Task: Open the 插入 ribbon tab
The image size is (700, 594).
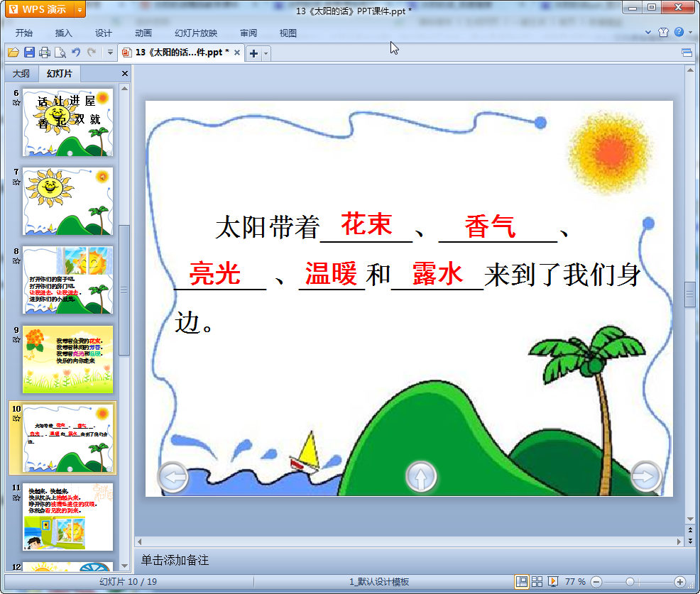Action: pos(64,33)
